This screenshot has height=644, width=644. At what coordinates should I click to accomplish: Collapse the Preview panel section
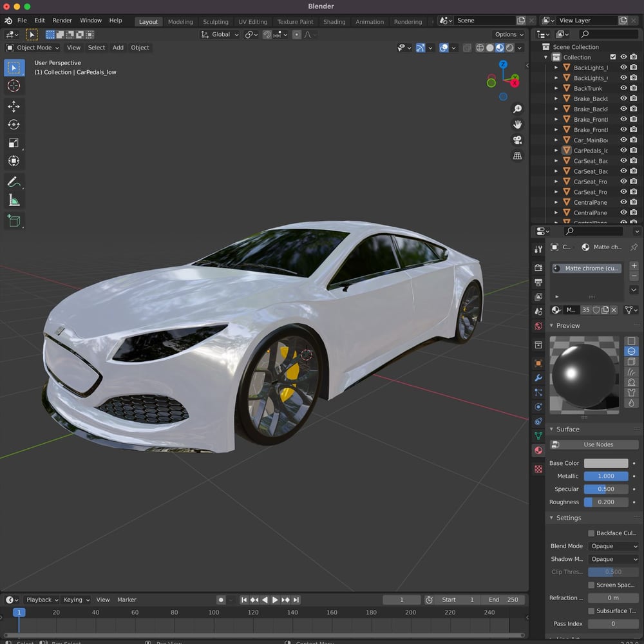(x=552, y=326)
